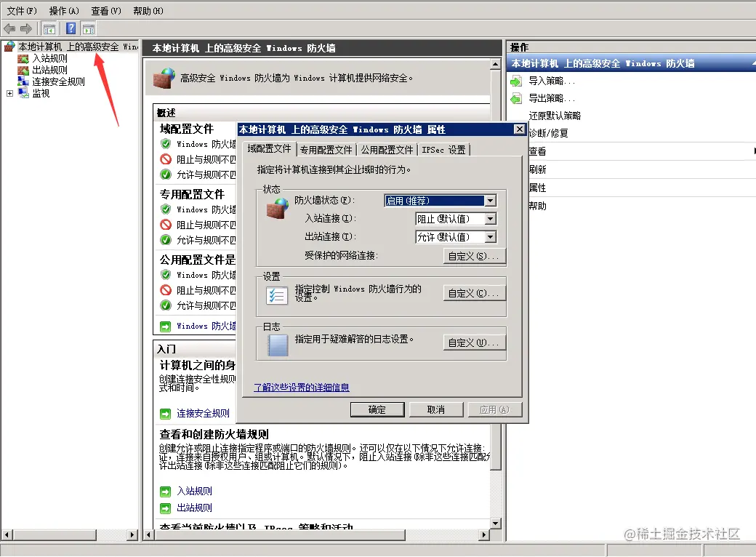The height and width of the screenshot is (557, 756).
Task: Click the 确定 button
Action: click(377, 410)
